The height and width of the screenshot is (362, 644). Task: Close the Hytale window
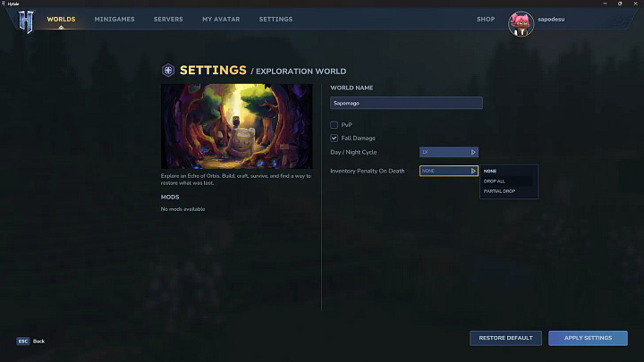click(x=635, y=4)
